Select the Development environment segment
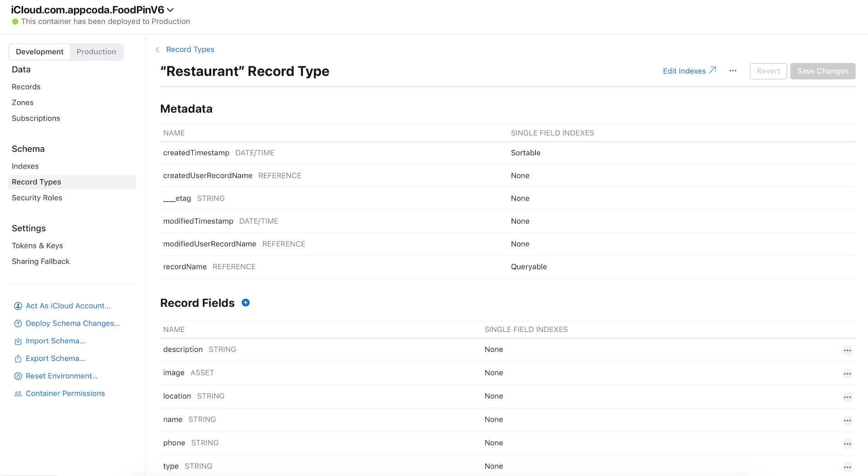 (40, 52)
